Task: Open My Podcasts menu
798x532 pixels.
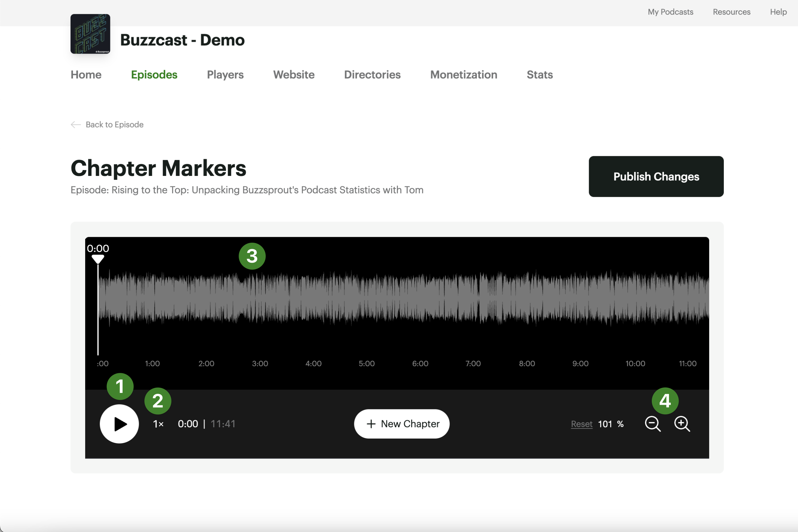Action: tap(670, 12)
